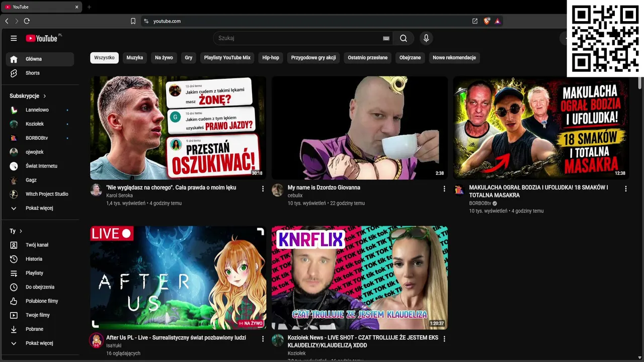Image resolution: width=644 pixels, height=362 pixels.
Task: Open the "My name is Dzordzo Giovanna" title
Action: (x=324, y=188)
